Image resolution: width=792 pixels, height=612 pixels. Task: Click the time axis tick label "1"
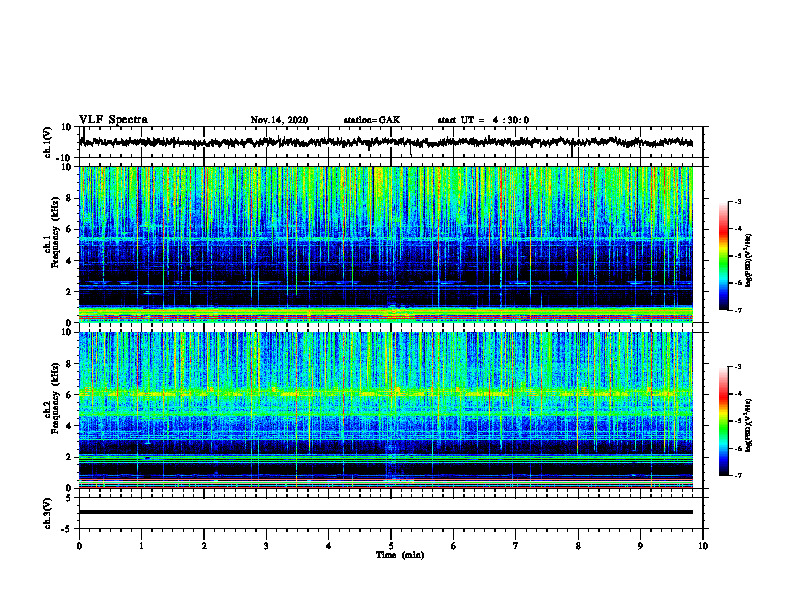tap(141, 546)
